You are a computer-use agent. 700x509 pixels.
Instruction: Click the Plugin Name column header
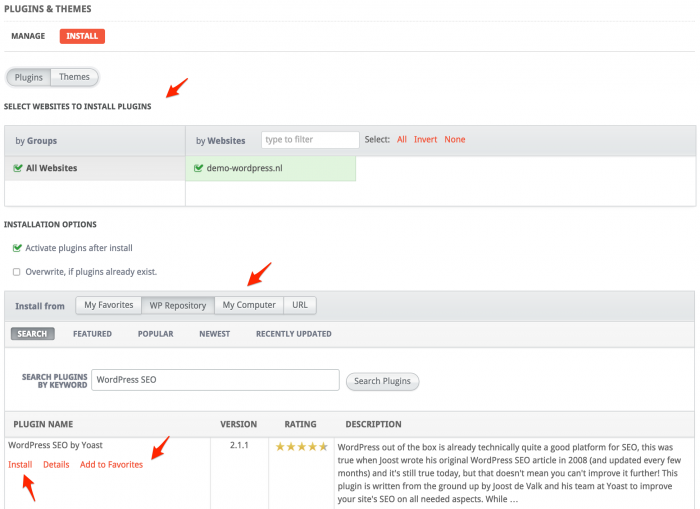[x=43, y=425]
